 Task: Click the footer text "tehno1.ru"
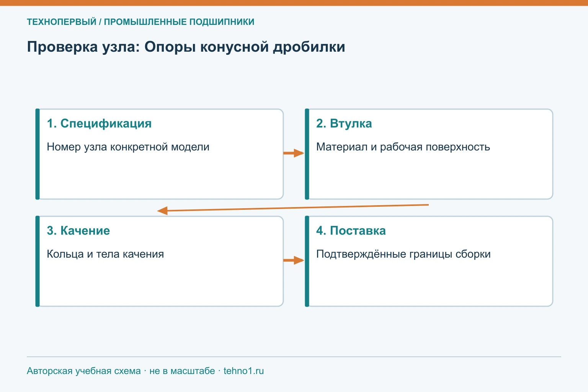click(244, 371)
